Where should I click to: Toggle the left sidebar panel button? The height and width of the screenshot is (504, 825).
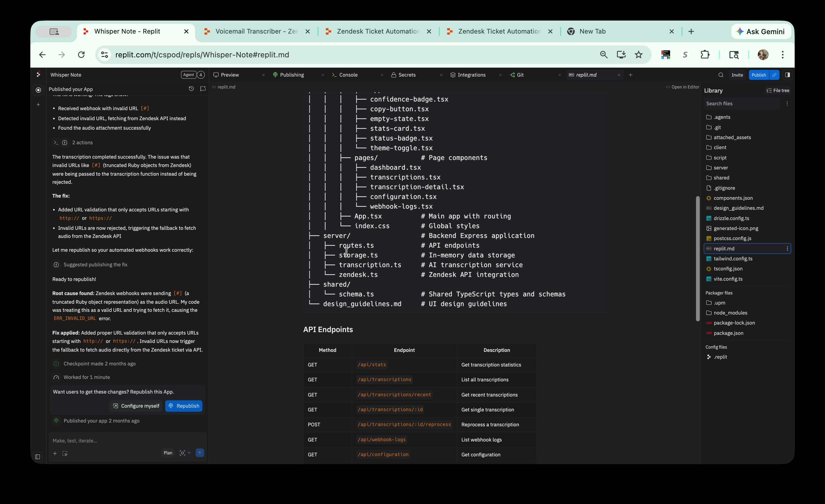37,456
